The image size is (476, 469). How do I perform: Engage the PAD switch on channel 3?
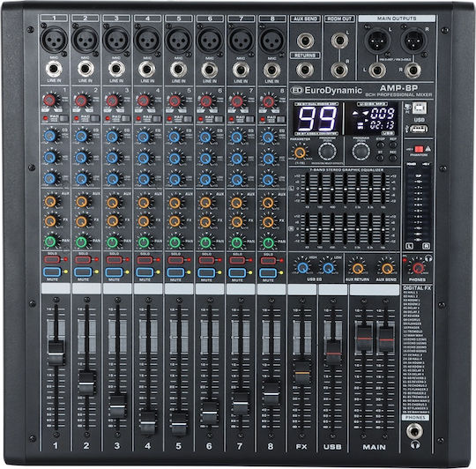click(x=126, y=118)
